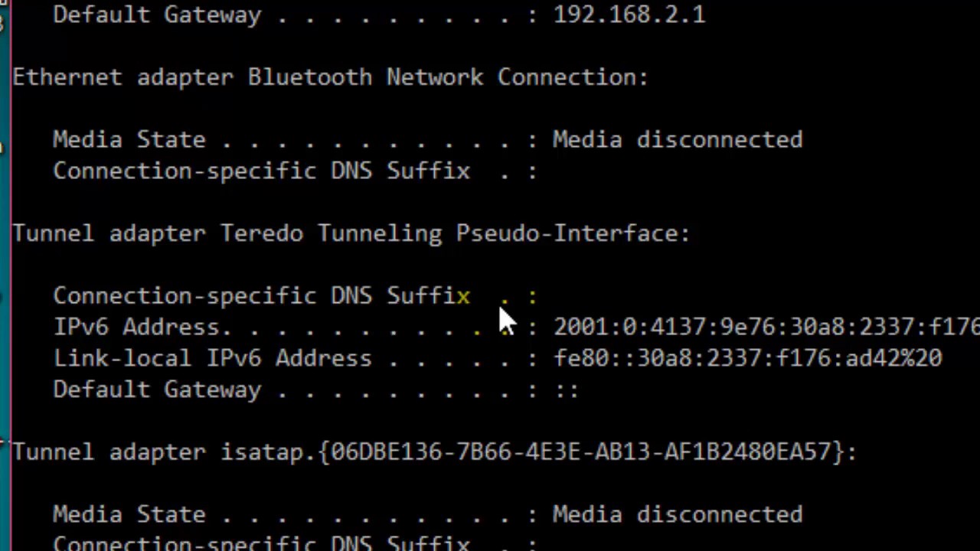980x551 pixels.
Task: Click the Ethernet adapter Bluetooth Network Connection heading
Action: tap(330, 77)
